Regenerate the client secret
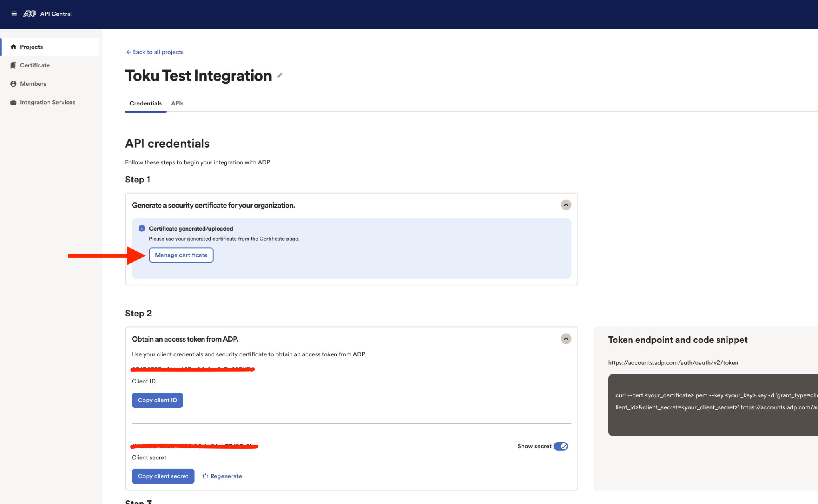Image resolution: width=818 pixels, height=504 pixels. [222, 476]
